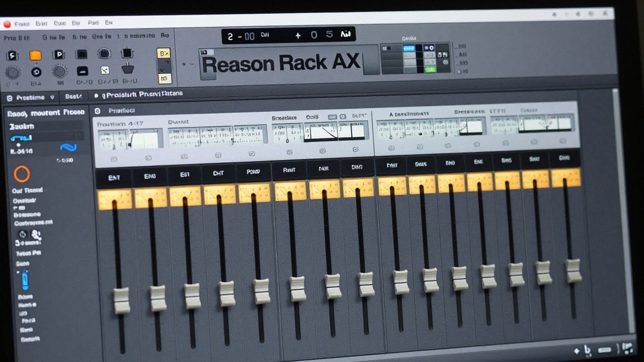The height and width of the screenshot is (362, 644).
Task: Open the Prostime dropdown chevron
Action: point(52,98)
